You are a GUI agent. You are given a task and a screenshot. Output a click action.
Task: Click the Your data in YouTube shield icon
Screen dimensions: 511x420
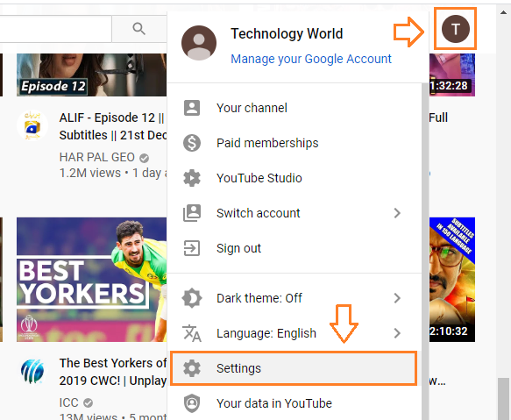(192, 403)
